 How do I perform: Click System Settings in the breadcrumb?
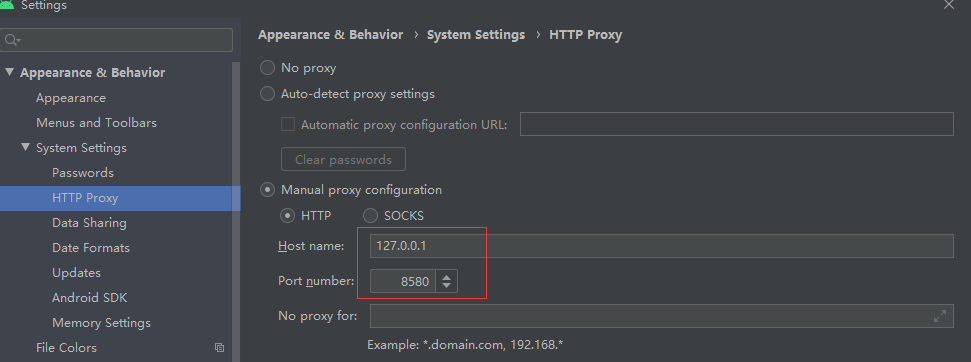476,35
